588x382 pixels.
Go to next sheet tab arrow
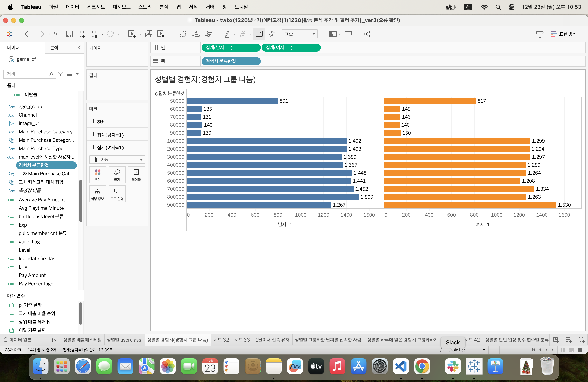click(x=546, y=350)
